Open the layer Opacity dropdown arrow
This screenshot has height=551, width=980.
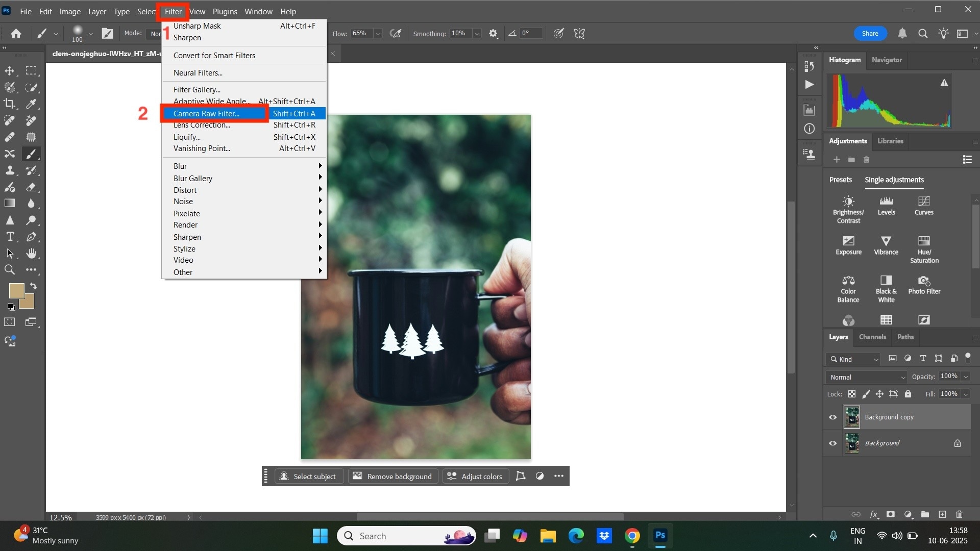pyautogui.click(x=966, y=377)
